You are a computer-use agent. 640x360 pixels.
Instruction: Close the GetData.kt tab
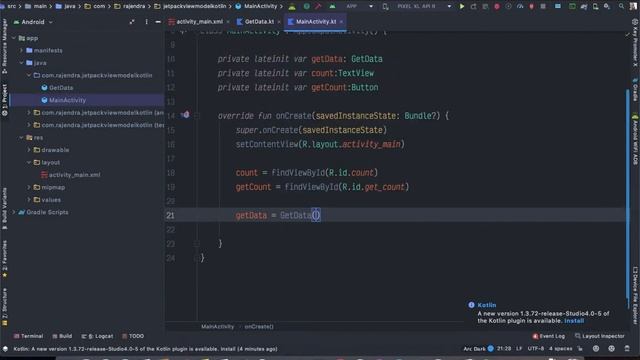coord(279,22)
